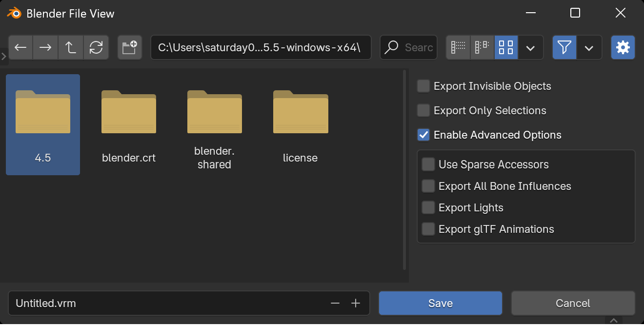
Task: Expand the left sidebar panel arrow
Action: tap(3, 56)
